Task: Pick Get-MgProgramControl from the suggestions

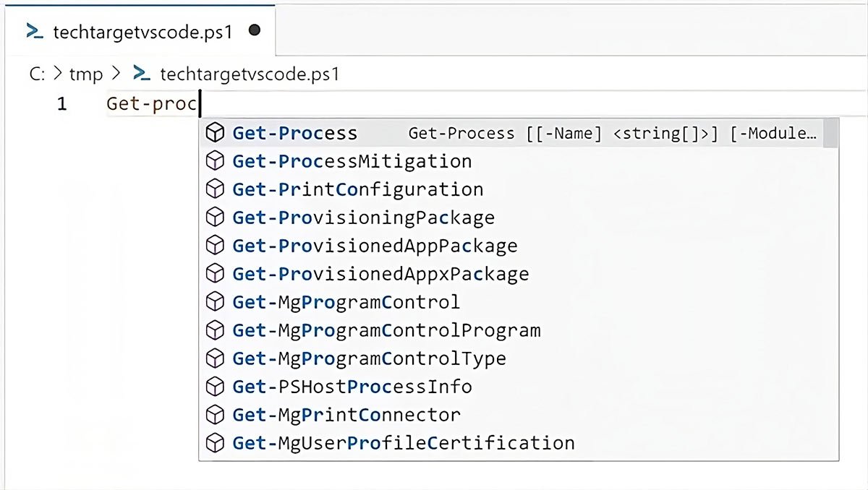Action: click(x=346, y=302)
